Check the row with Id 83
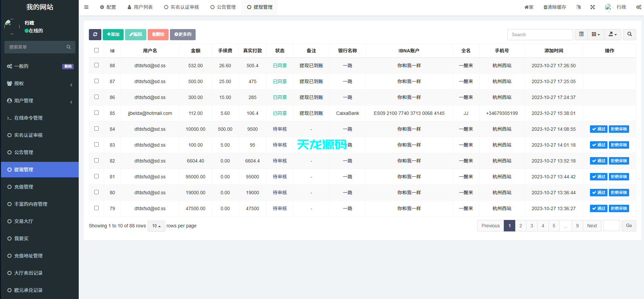Screen dimensions: 644x299 (96, 145)
